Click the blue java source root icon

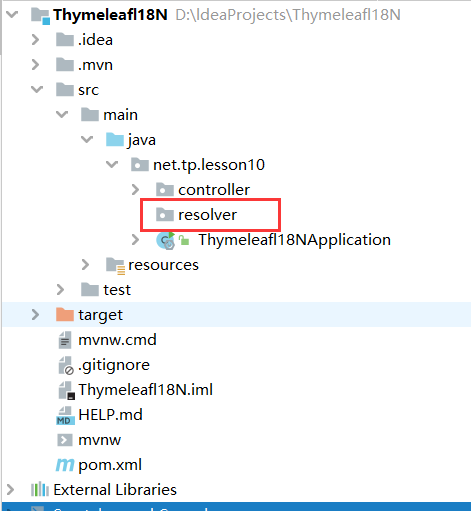(115, 140)
